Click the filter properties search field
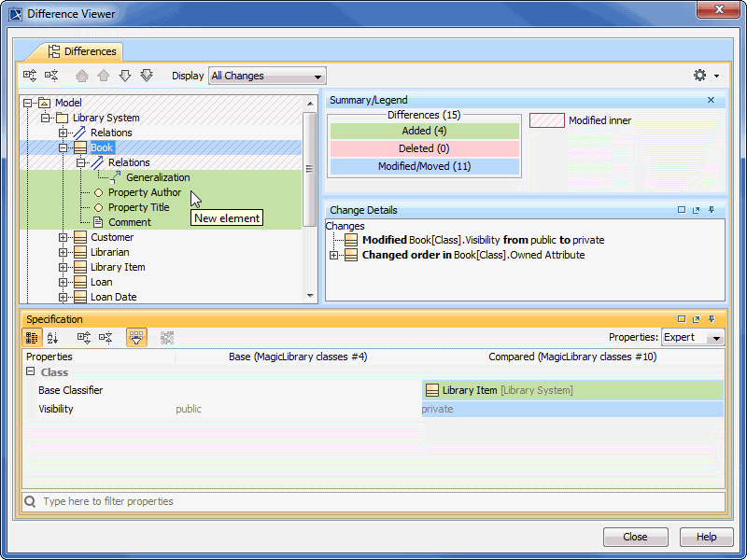This screenshot has width=747, height=560. tap(373, 501)
